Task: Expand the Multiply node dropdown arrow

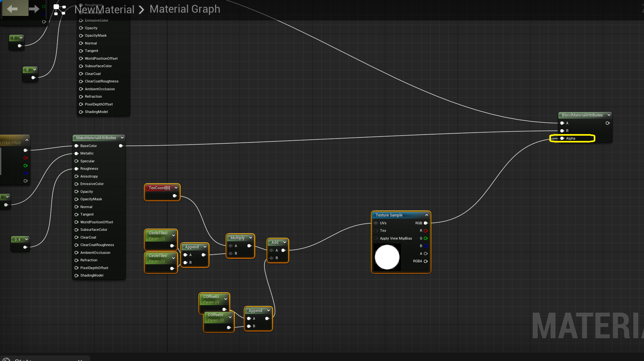Action: (250, 238)
